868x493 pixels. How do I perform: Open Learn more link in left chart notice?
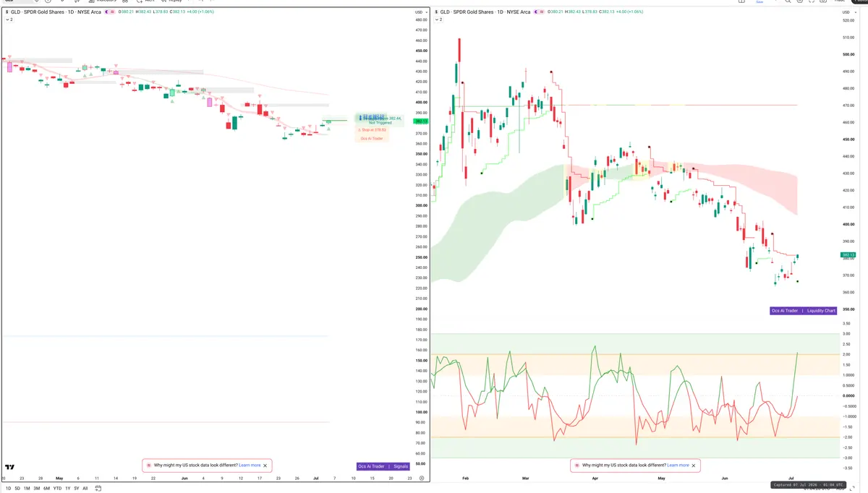[x=250, y=466]
